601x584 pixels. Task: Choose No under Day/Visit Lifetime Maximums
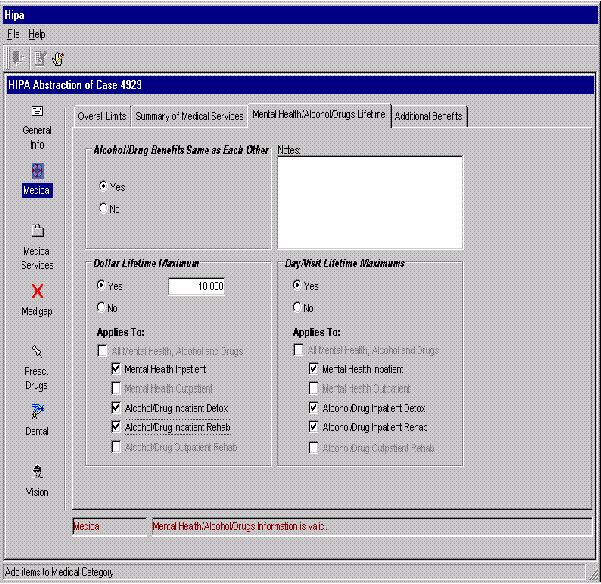[x=298, y=307]
